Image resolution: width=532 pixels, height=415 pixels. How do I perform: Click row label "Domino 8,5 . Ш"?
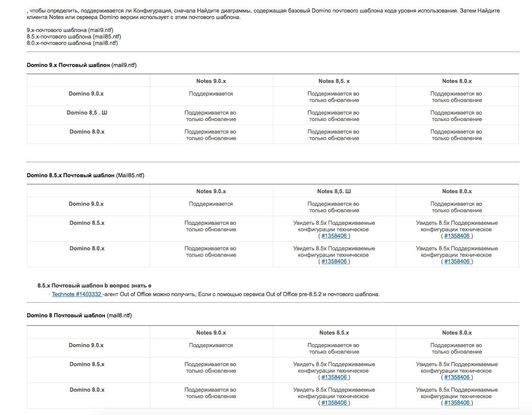87,113
